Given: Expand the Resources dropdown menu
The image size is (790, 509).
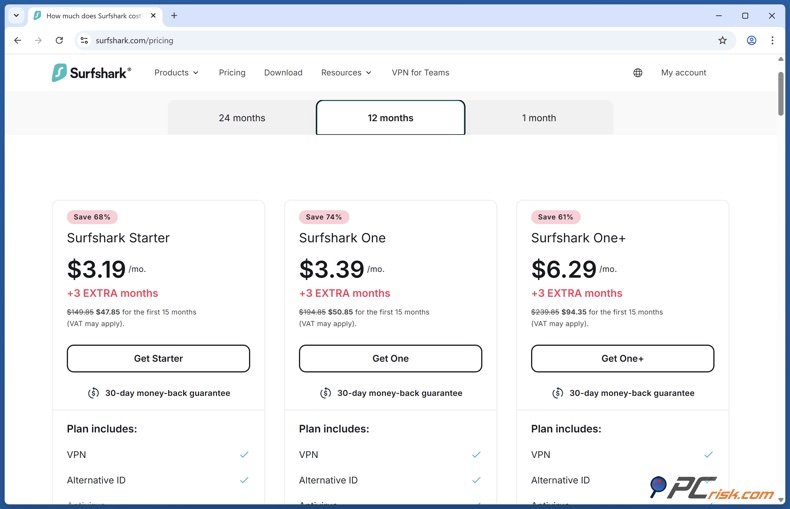Looking at the screenshot, I should 345,73.
